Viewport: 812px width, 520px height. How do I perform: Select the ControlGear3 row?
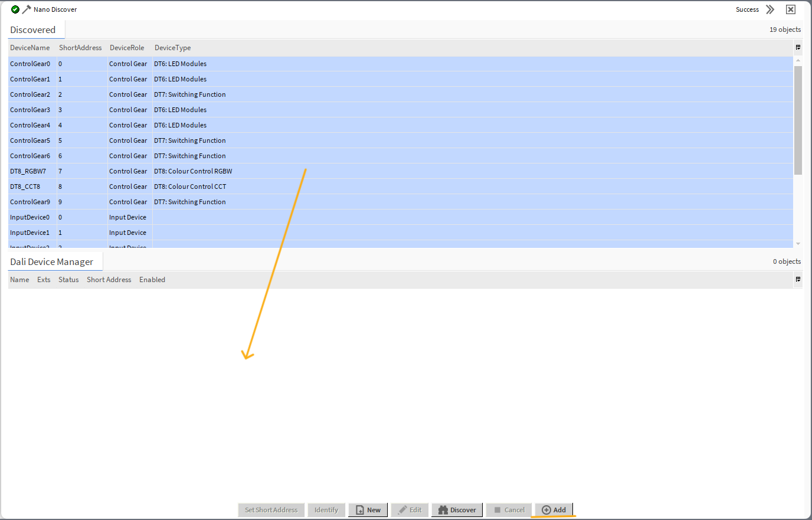coord(401,110)
